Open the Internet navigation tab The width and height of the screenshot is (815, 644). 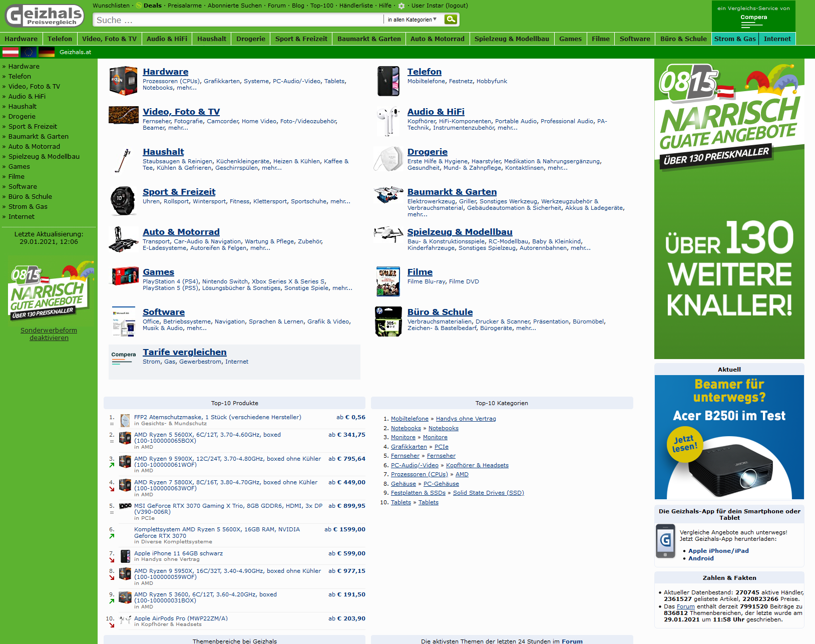tap(777, 39)
